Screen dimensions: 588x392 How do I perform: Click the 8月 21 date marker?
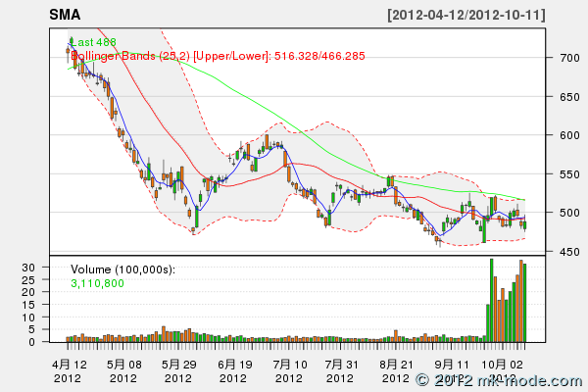point(395,364)
